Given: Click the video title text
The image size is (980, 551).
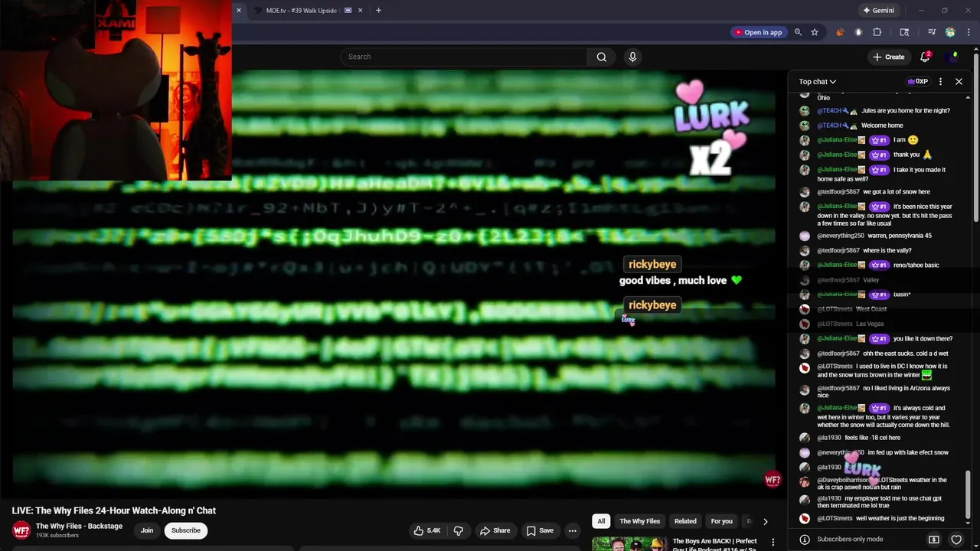Looking at the screenshot, I should [x=114, y=510].
